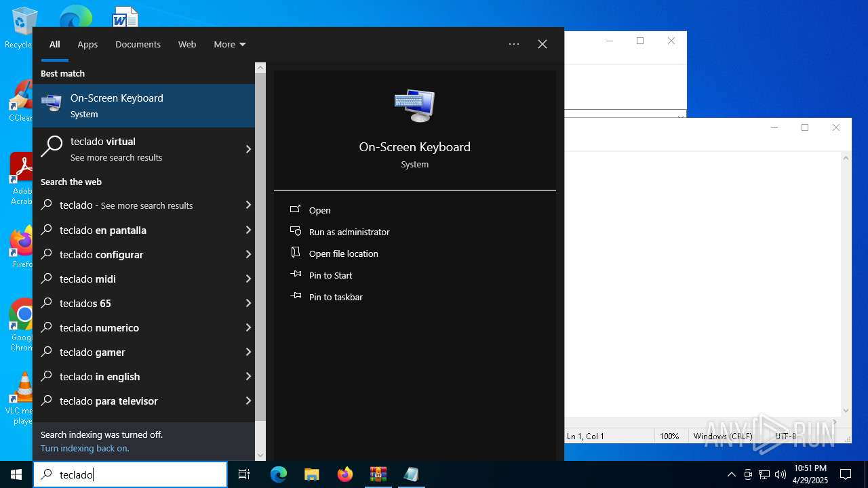The height and width of the screenshot is (488, 868).
Task: Launch Firefox from the taskbar
Action: [x=345, y=474]
